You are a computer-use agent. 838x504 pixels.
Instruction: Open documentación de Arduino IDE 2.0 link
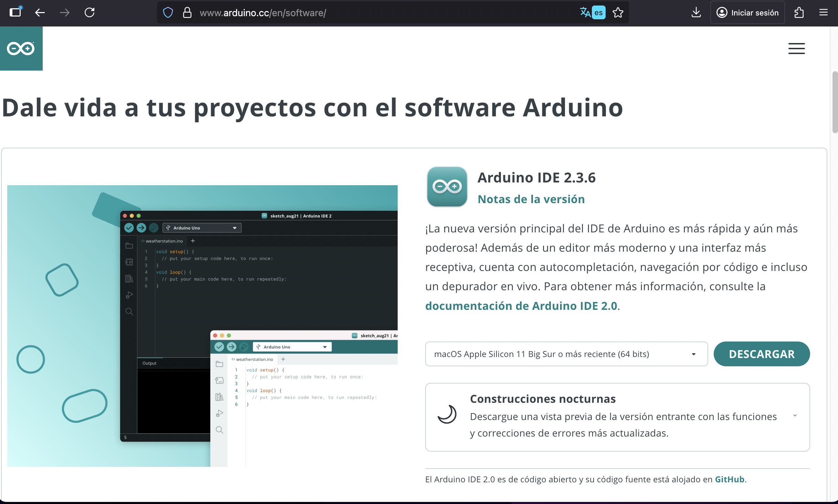click(x=521, y=306)
